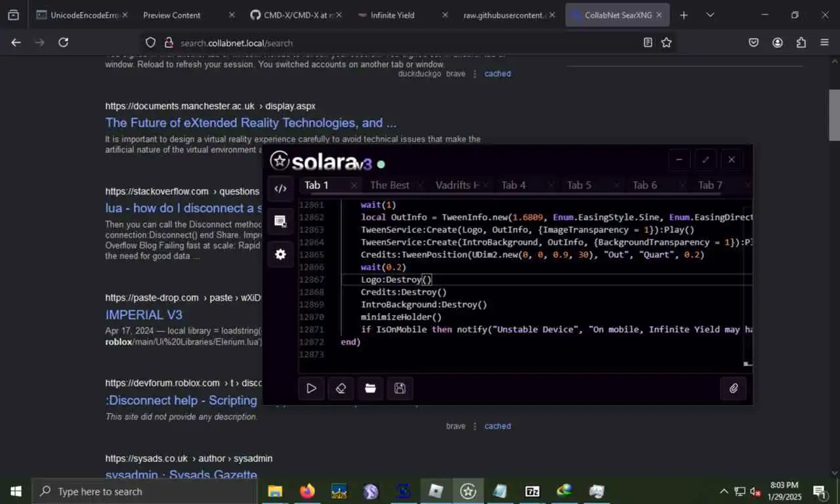Viewport: 840px width, 504px height.
Task: Switch to The Best tab
Action: pyautogui.click(x=390, y=185)
